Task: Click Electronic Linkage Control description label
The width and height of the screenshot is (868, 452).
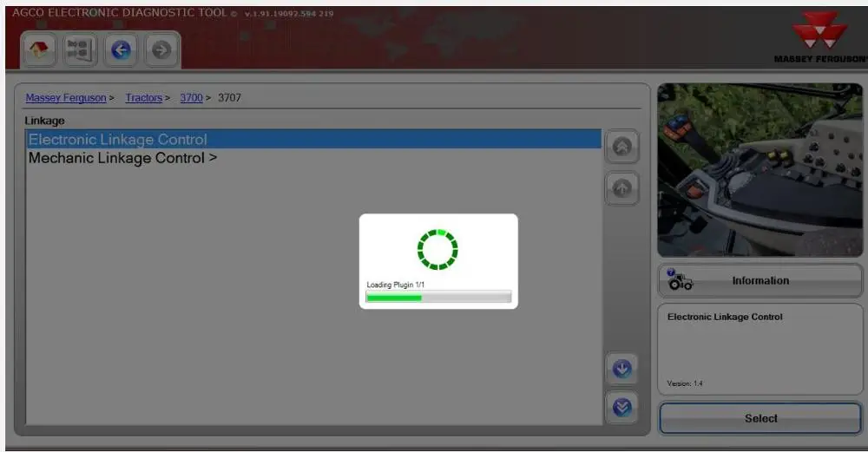Action: (725, 317)
